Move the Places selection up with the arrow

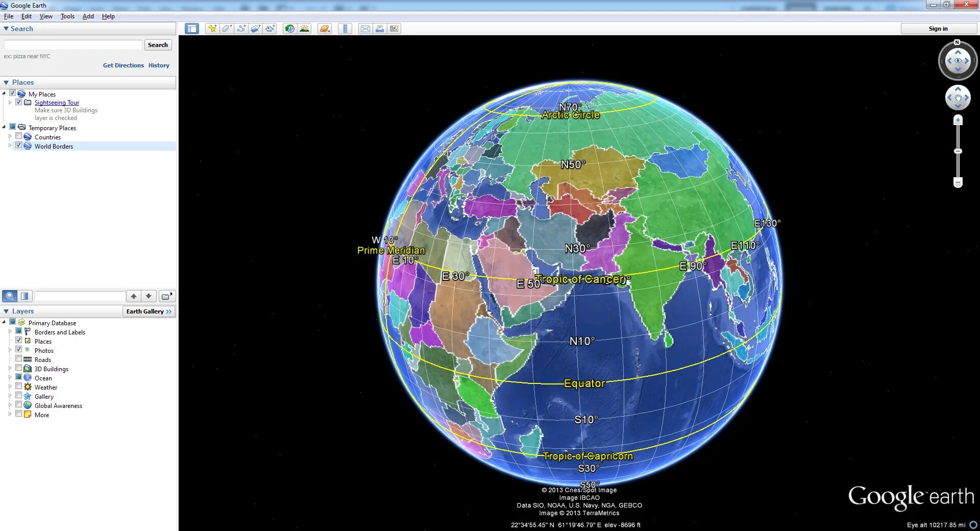pos(134,296)
